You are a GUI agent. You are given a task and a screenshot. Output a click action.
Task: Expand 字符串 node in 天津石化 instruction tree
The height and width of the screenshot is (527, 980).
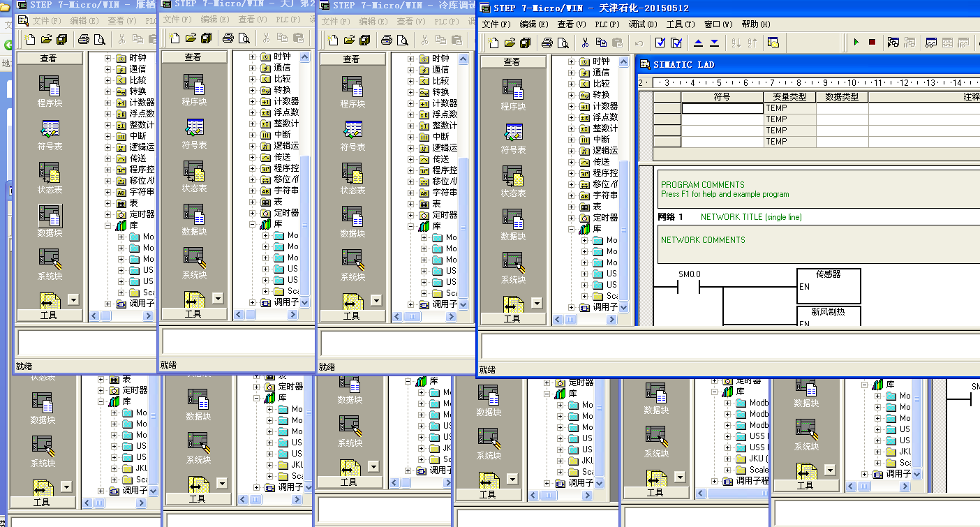572,195
